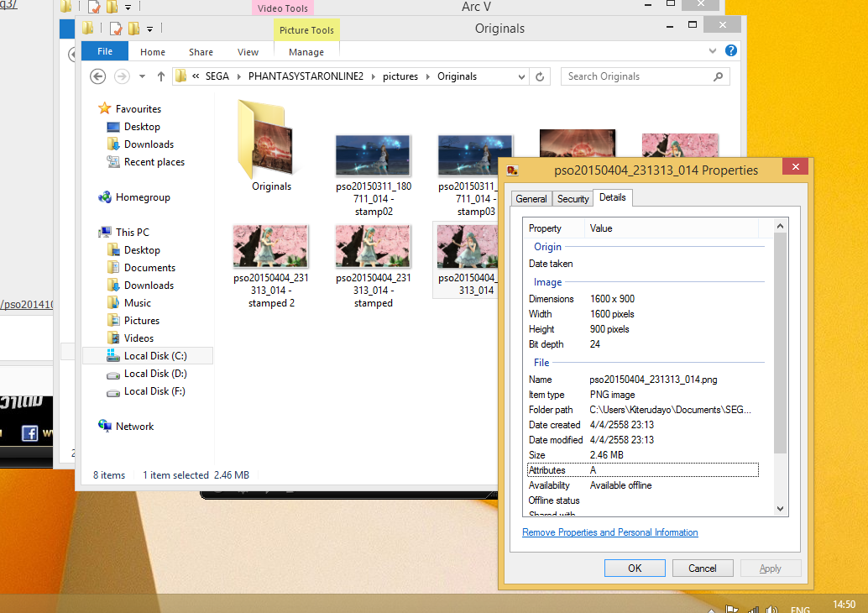Click Remove Properties and Personal Information link

pos(610,532)
